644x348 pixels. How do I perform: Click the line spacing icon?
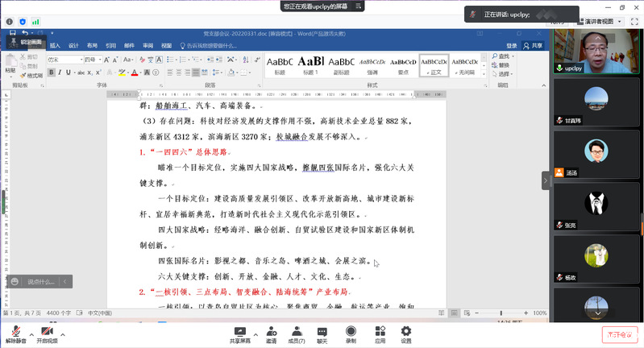click(216, 72)
